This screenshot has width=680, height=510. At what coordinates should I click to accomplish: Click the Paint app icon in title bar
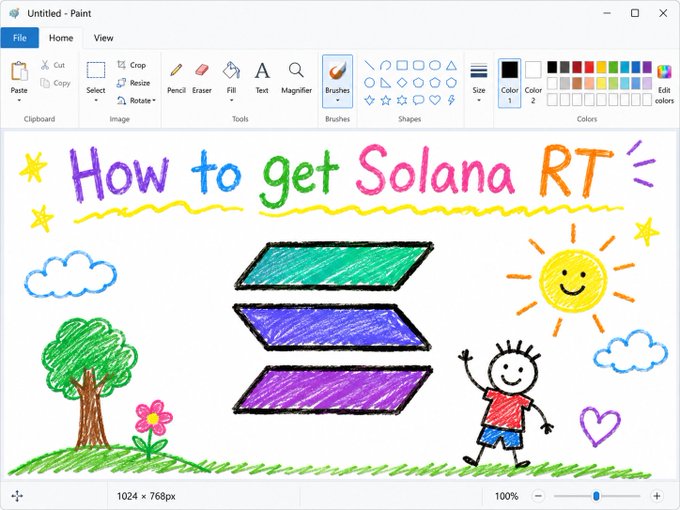coord(14,13)
